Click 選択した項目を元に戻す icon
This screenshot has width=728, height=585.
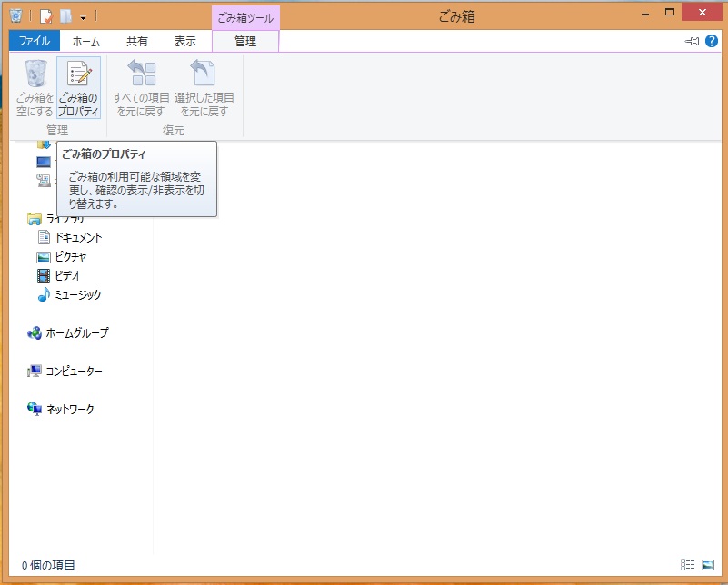pyautogui.click(x=204, y=88)
